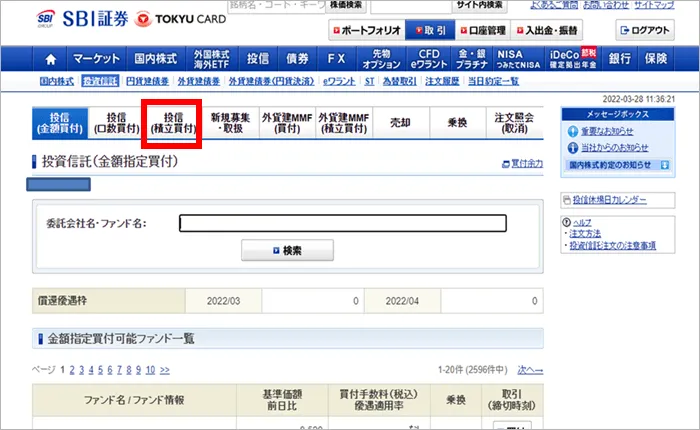Go to page 10 of fund list

(x=150, y=370)
